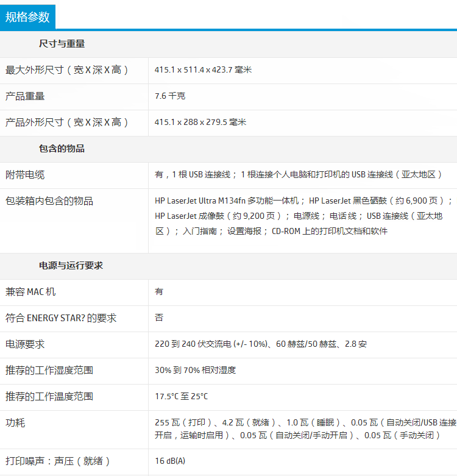Select the 包含的物品 section header
457x476 pixels.
[x=62, y=149]
